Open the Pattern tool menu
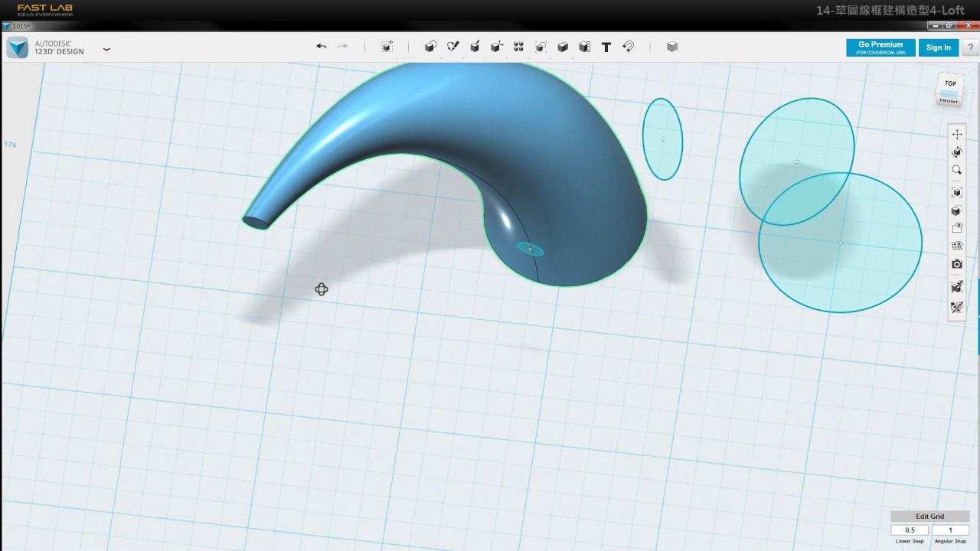The height and width of the screenshot is (551, 980). pos(518,47)
